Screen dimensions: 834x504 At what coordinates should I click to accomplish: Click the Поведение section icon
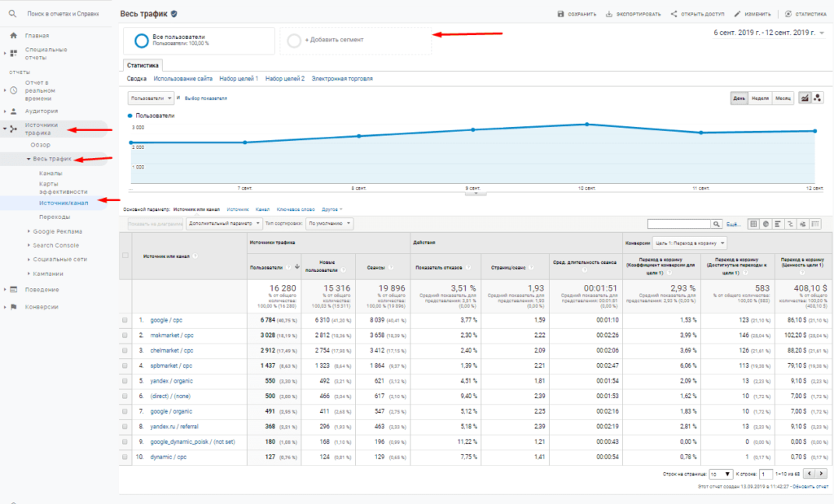[13, 290]
